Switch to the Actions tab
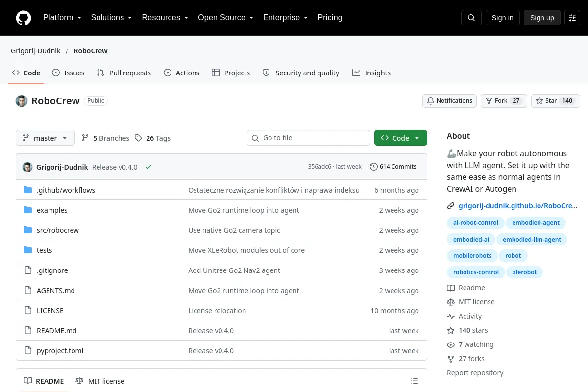This screenshot has width=588, height=392. pyautogui.click(x=182, y=73)
